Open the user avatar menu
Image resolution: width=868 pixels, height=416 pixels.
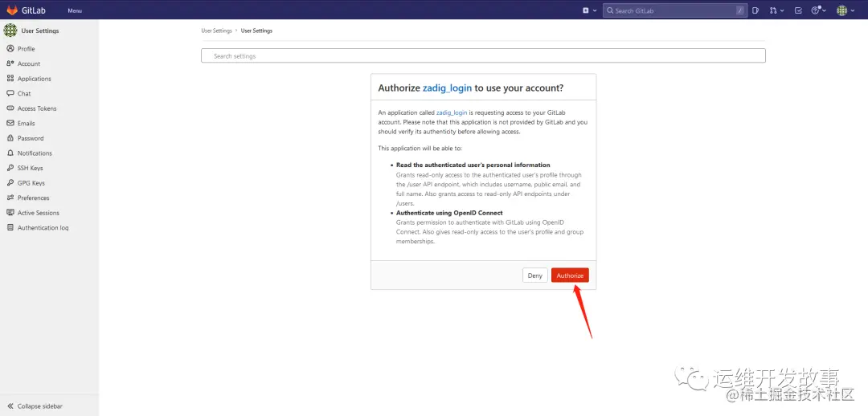[845, 10]
